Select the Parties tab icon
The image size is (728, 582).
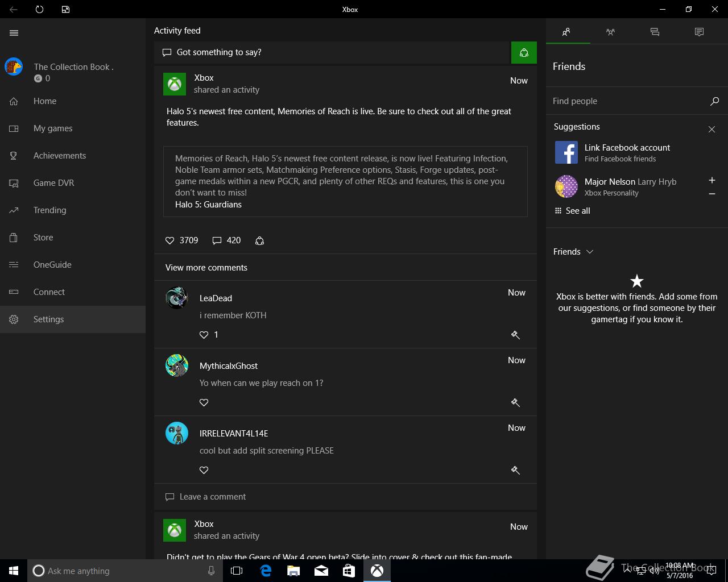(610, 32)
